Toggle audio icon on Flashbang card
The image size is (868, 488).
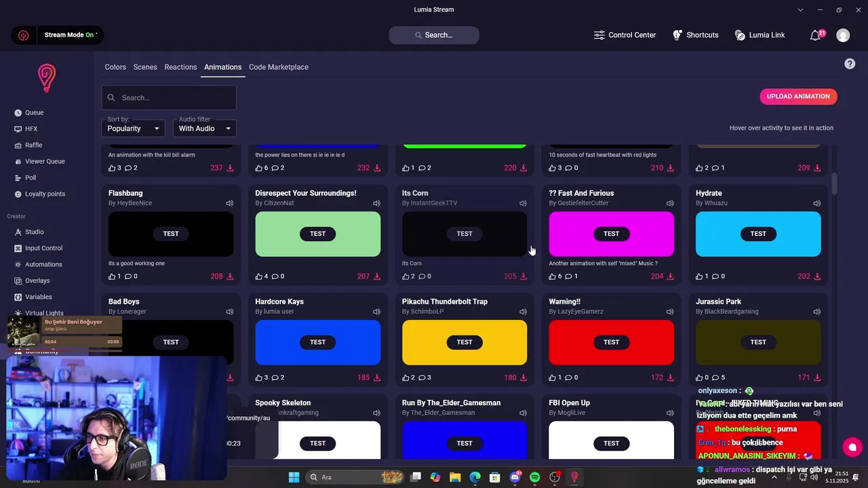point(230,203)
